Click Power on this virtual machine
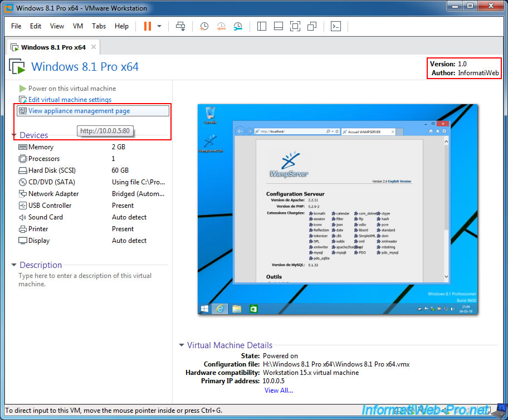Viewport: 508px width, 420px height. (72, 89)
